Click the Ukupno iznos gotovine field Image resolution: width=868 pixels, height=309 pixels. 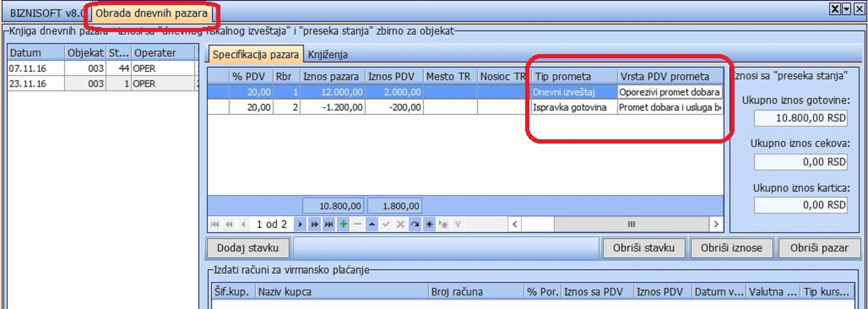801,118
